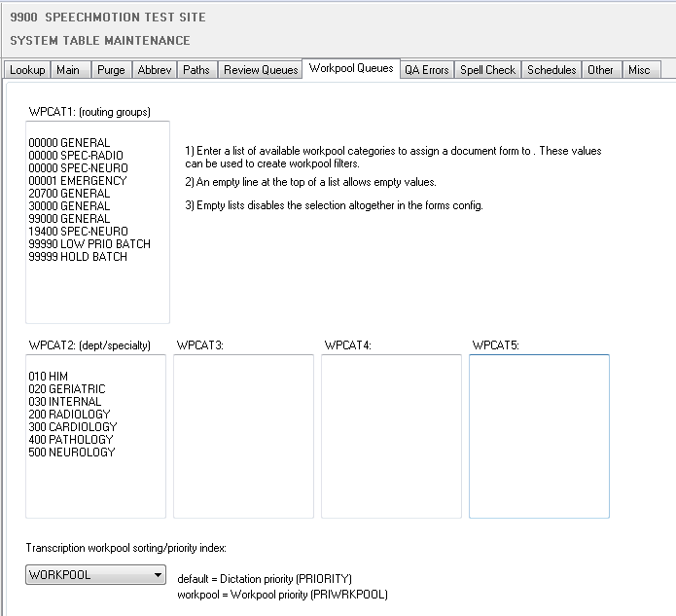Go to the Schedules tab
The width and height of the screenshot is (676, 616).
tap(552, 70)
